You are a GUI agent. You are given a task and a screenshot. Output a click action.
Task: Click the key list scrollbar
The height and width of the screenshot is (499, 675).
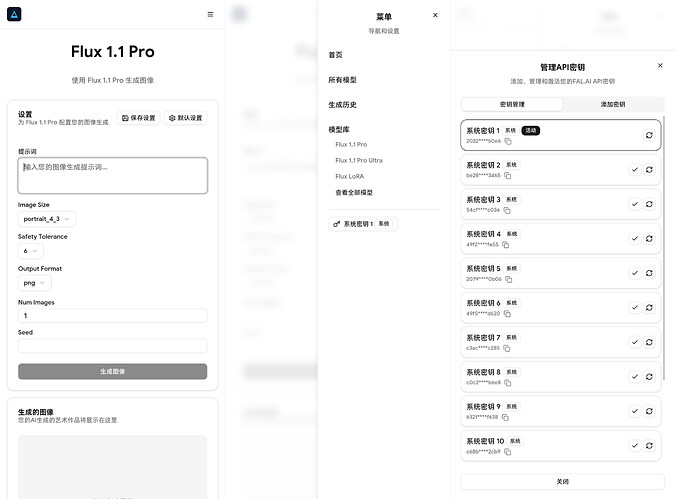[x=663, y=248]
